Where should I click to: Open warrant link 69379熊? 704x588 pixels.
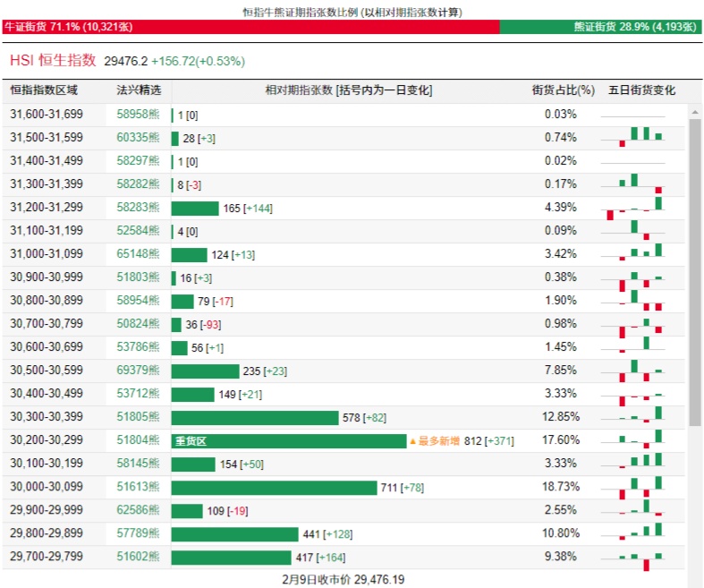(x=138, y=371)
